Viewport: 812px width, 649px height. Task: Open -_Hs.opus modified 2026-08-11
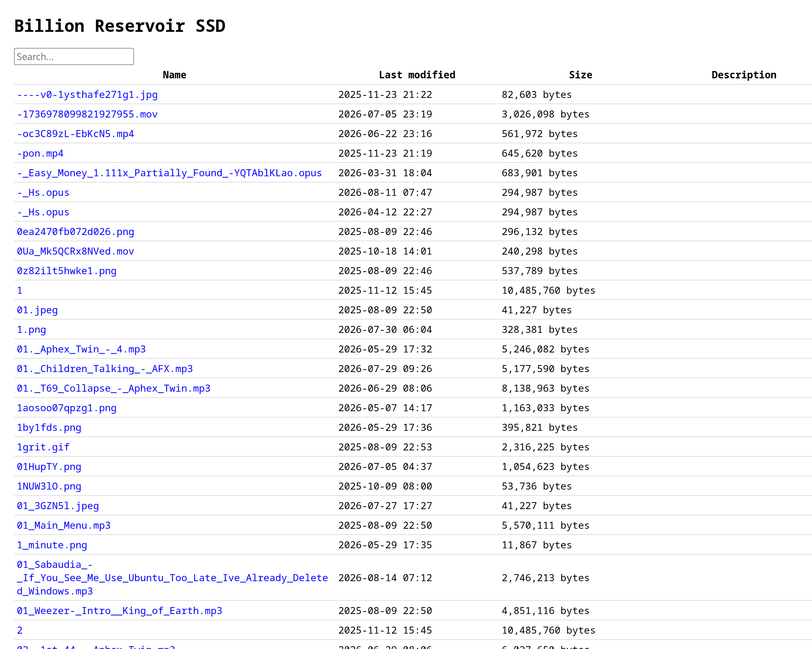43,192
